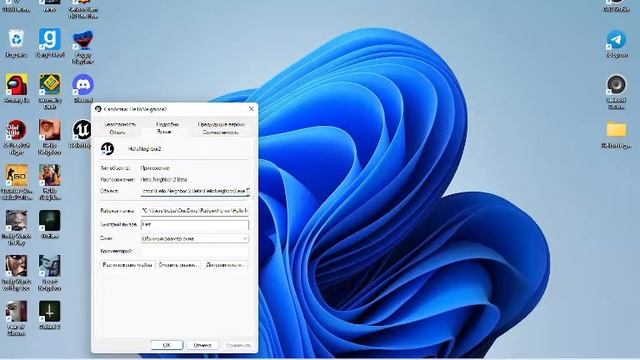
Task: Switch to the Общие tab
Action: [118, 132]
